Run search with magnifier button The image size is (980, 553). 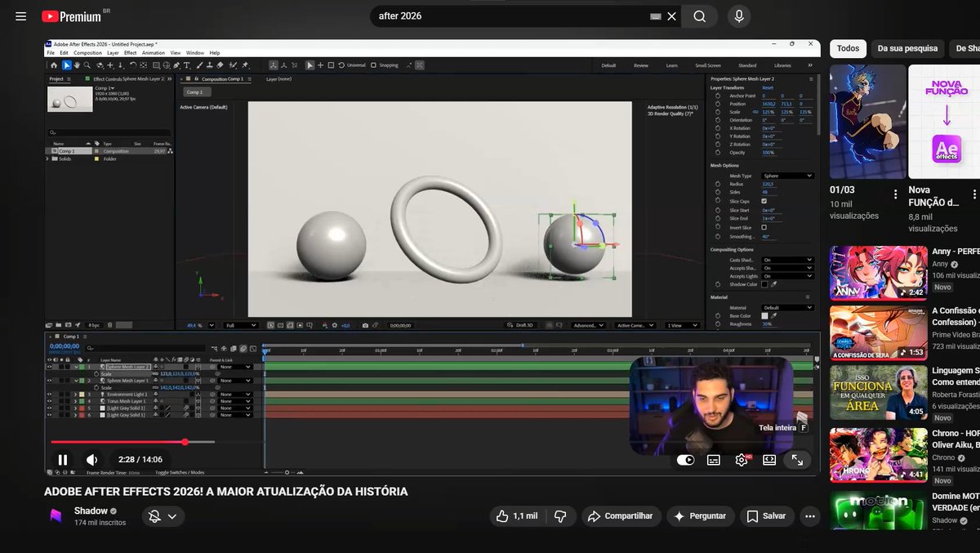point(700,16)
